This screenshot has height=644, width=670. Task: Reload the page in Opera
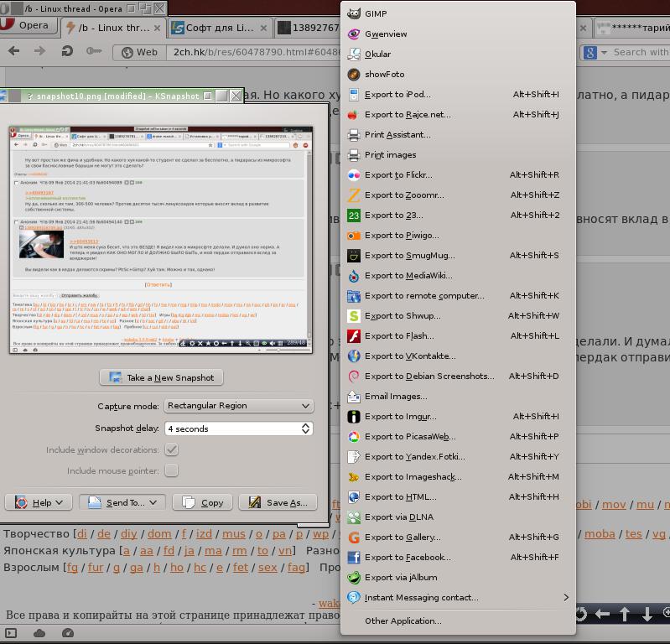click(66, 51)
